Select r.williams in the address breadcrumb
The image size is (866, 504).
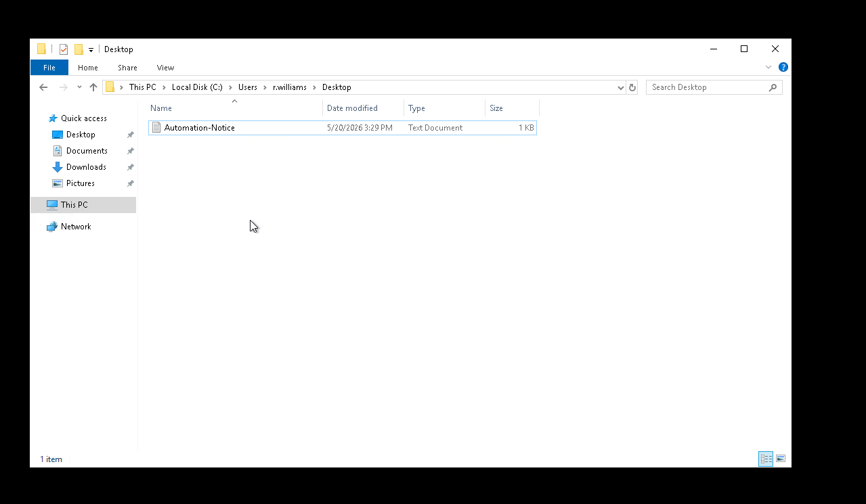290,87
